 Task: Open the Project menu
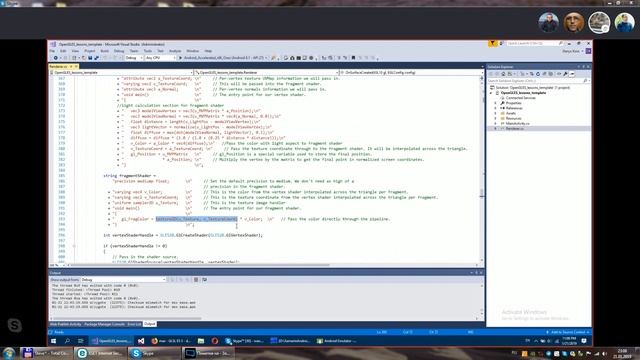click(x=90, y=51)
